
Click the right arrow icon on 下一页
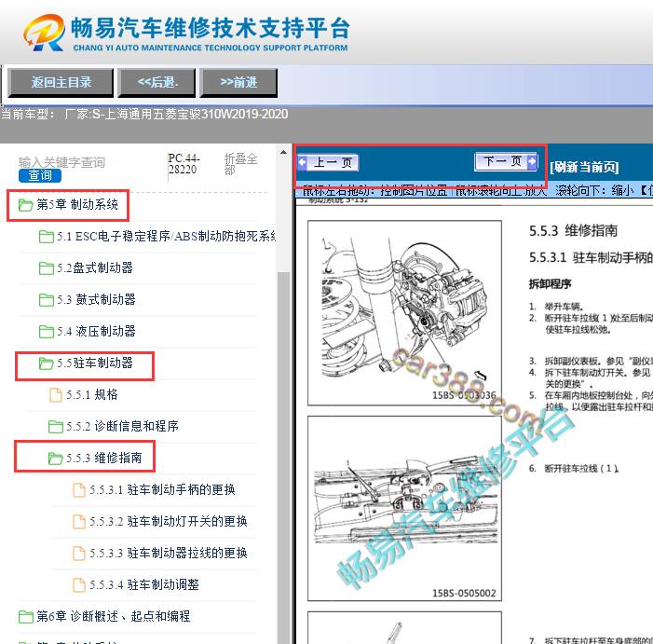click(x=532, y=161)
